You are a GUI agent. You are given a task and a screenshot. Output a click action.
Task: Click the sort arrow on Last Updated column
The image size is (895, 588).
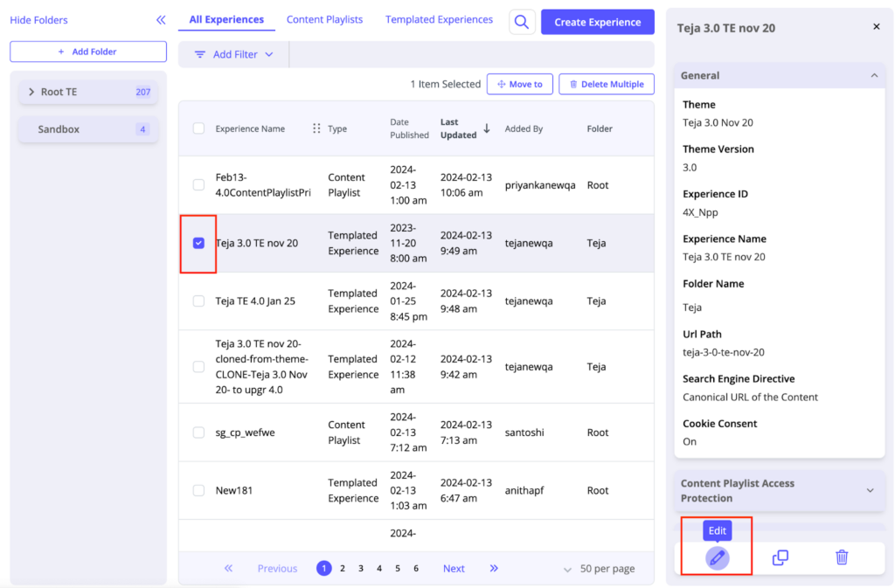pos(486,128)
